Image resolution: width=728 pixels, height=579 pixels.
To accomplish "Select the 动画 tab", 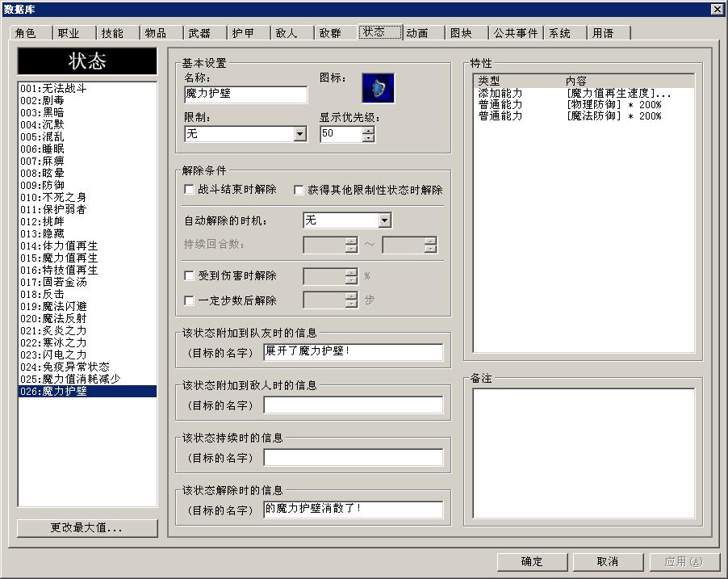I will pyautogui.click(x=423, y=33).
